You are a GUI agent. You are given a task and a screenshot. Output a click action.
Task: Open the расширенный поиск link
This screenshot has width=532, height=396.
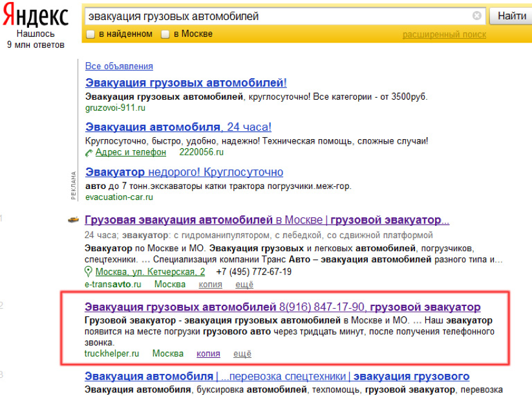click(x=444, y=34)
